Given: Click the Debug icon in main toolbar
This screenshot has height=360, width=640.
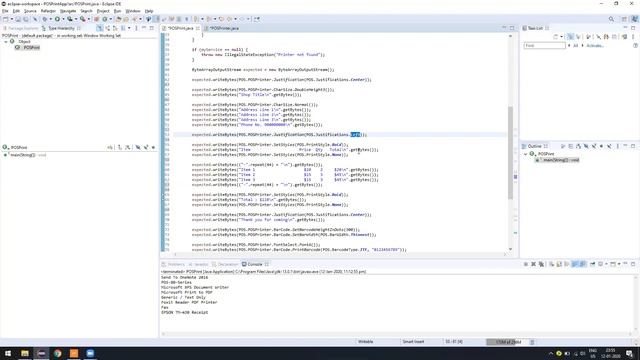Looking at the screenshot, I should click(44, 19).
